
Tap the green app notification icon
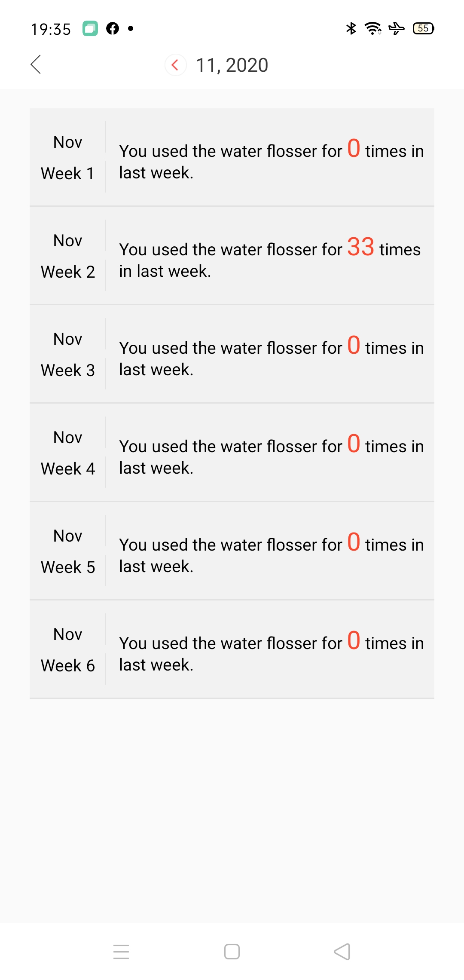tap(90, 28)
